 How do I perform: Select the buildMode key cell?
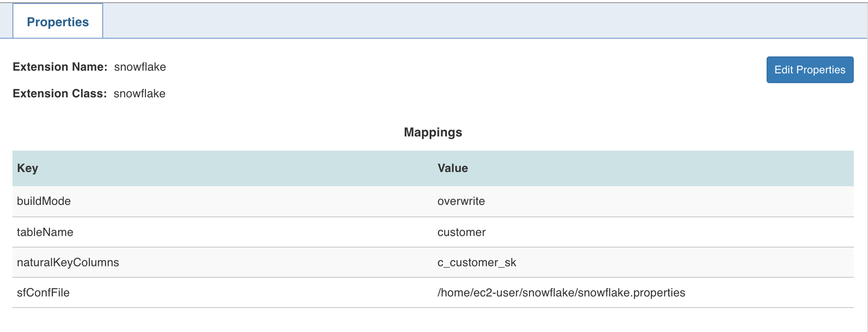44,201
